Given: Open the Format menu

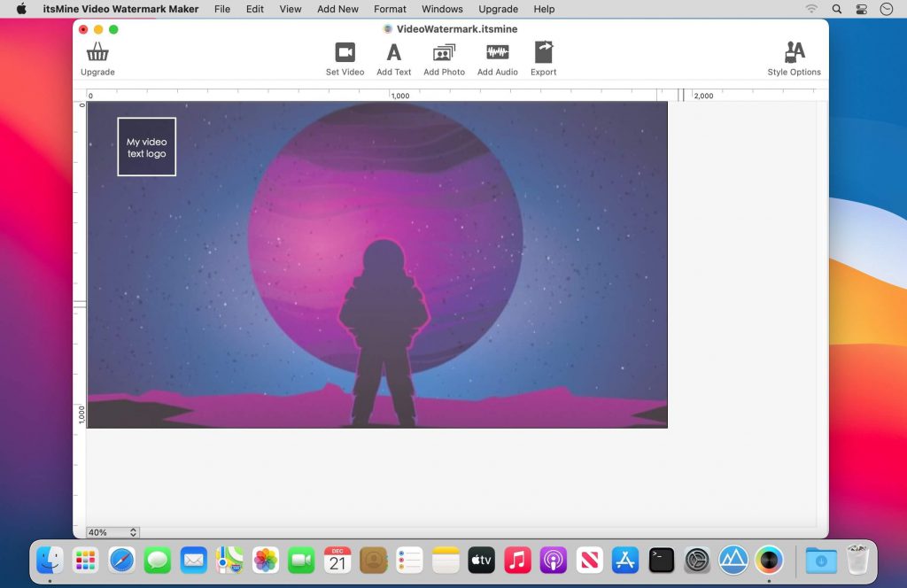Looking at the screenshot, I should click(389, 9).
